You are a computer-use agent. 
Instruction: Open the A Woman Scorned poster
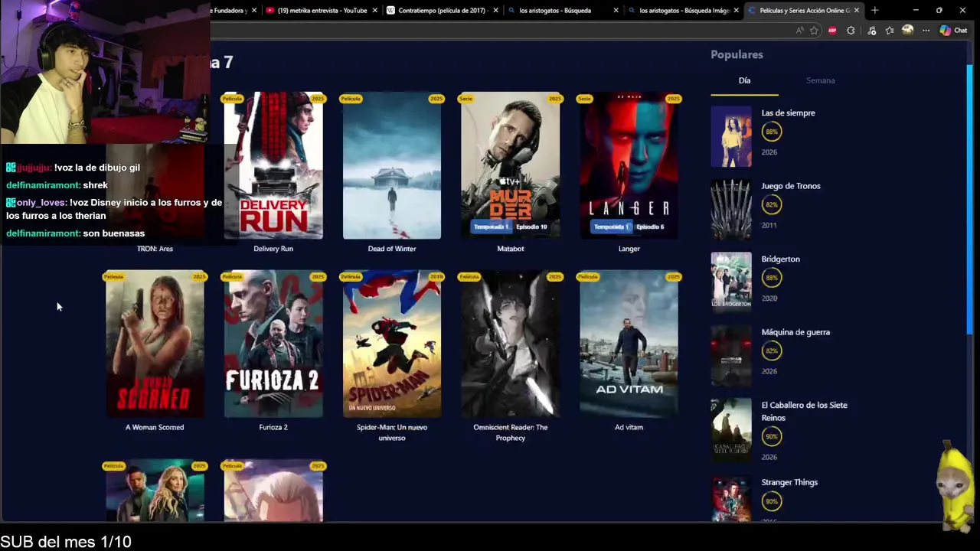click(155, 344)
